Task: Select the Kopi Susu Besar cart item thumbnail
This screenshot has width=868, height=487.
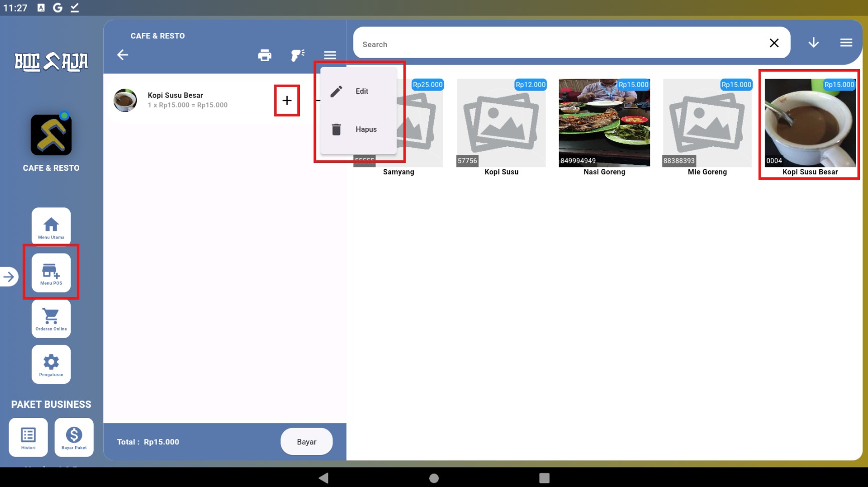Action: (x=125, y=100)
